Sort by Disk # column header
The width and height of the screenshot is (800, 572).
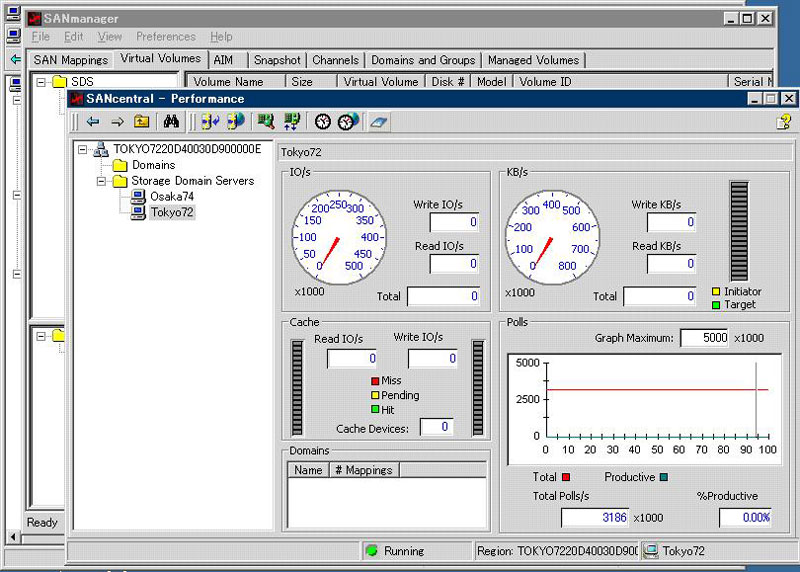coord(448,82)
